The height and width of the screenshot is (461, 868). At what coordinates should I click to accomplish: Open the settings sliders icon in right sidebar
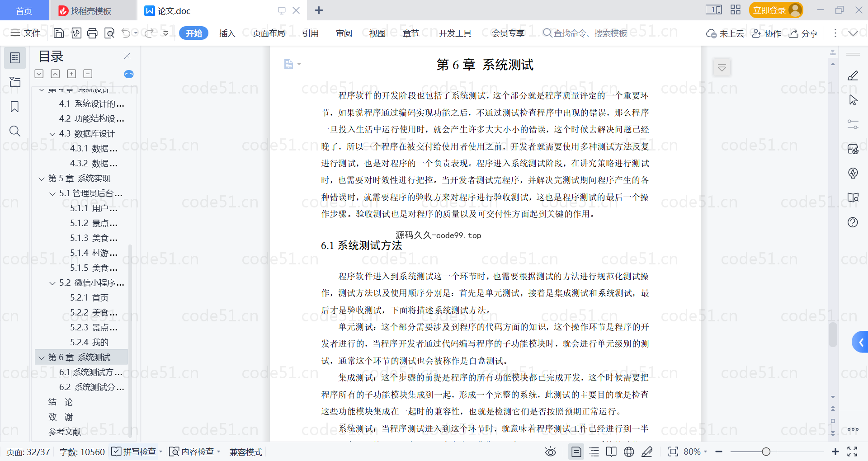tap(853, 124)
